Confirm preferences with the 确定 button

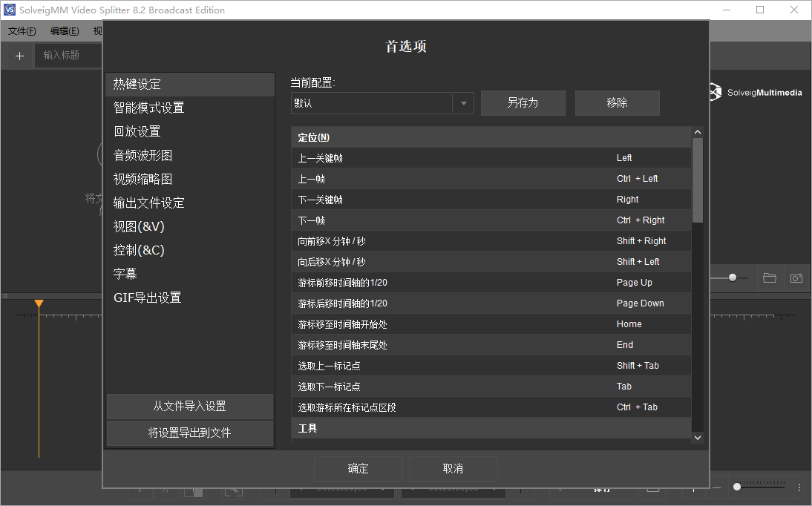(358, 468)
